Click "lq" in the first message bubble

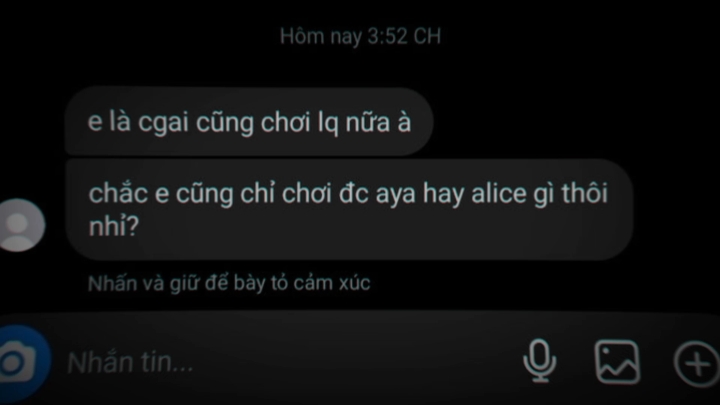tap(328, 123)
